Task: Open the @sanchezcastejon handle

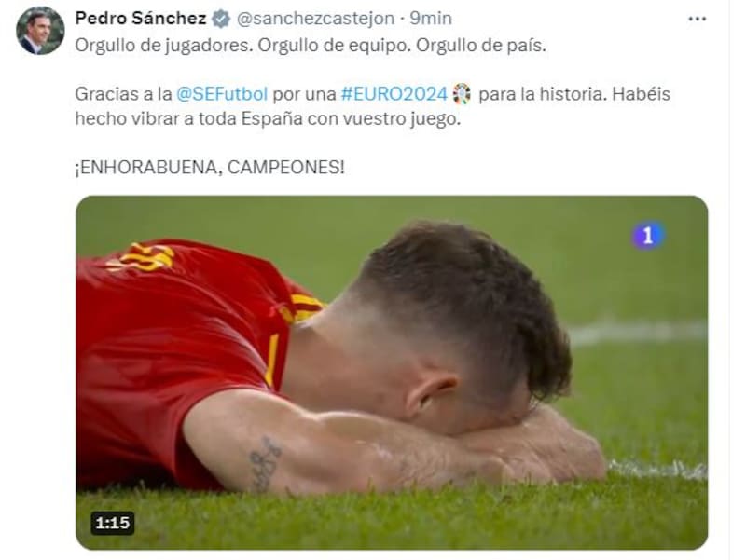Action: 315,19
